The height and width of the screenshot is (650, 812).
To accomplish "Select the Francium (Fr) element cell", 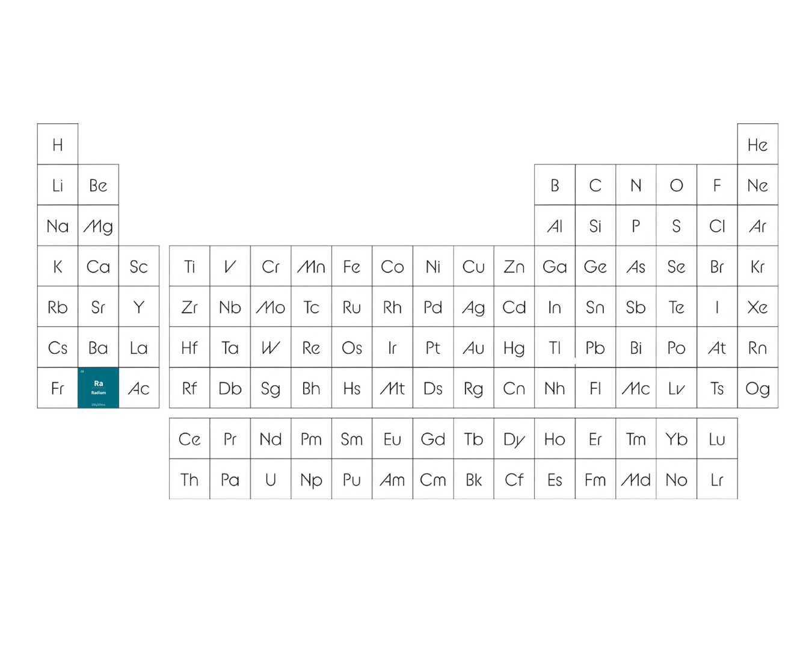I will pos(58,388).
